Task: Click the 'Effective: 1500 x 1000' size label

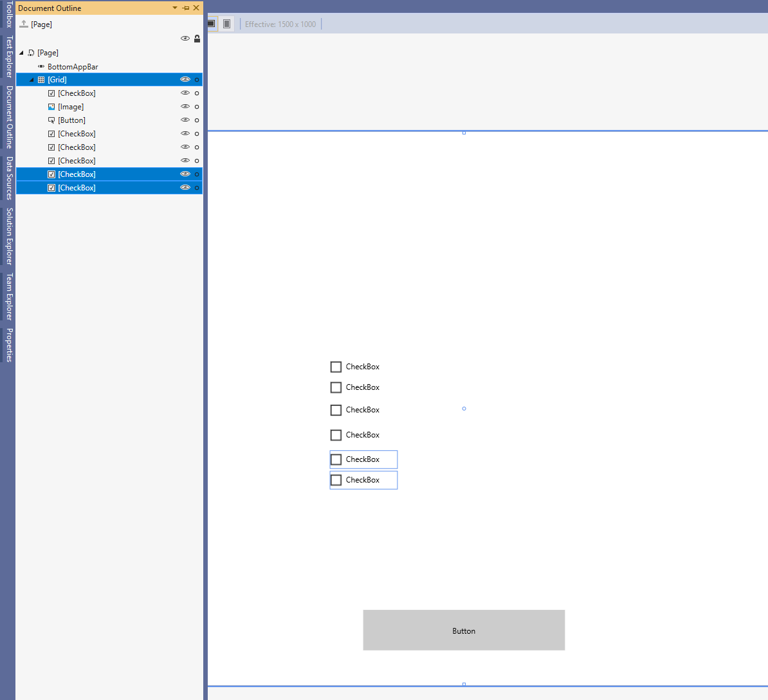Action: 280,24
